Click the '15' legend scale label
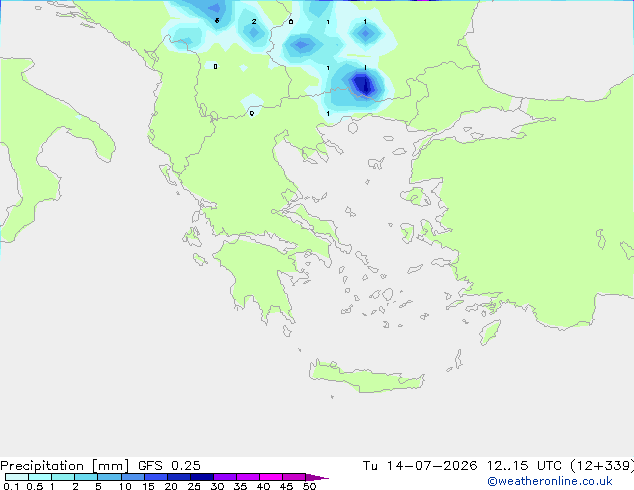The width and height of the screenshot is (634, 490). (x=148, y=486)
